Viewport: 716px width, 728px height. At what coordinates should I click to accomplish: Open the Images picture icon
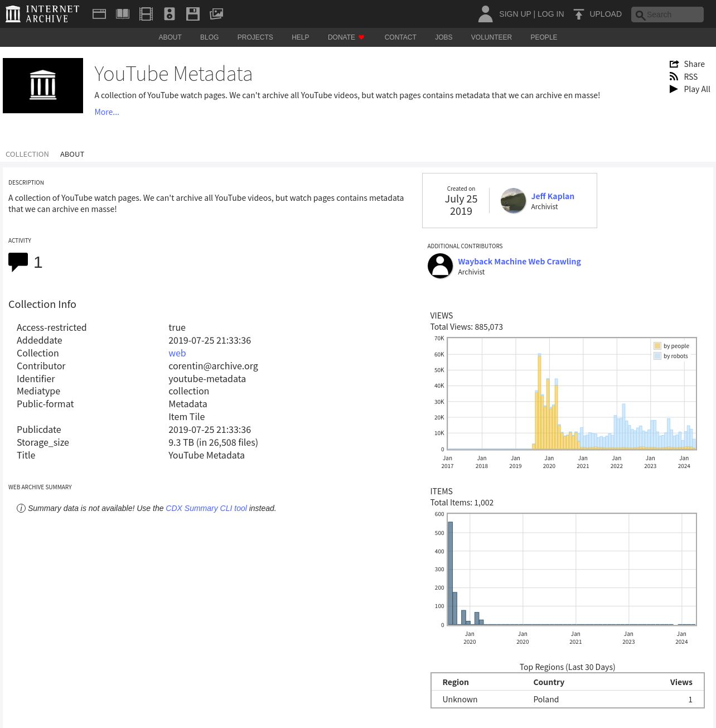click(x=216, y=14)
